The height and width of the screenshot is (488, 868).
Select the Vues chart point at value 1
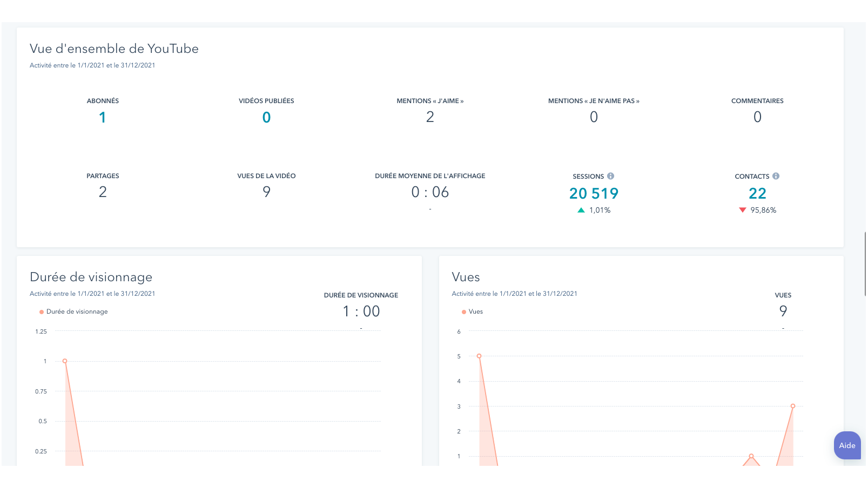point(751,456)
